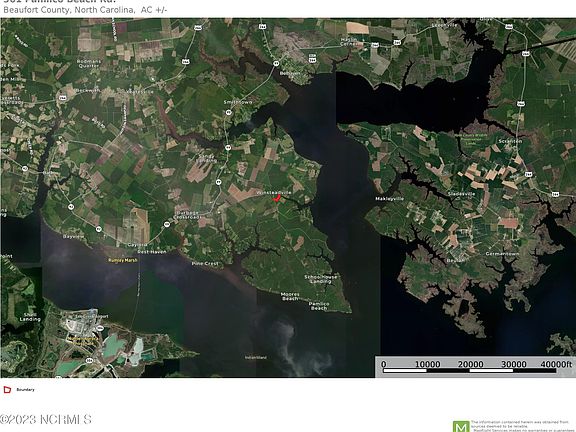Click the green MapRight M logo

click(461, 426)
